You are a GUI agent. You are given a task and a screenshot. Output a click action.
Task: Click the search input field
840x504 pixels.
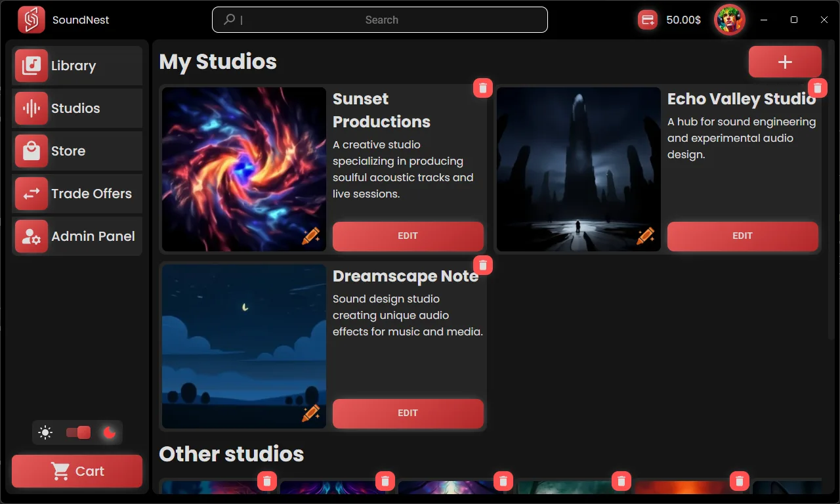(380, 20)
